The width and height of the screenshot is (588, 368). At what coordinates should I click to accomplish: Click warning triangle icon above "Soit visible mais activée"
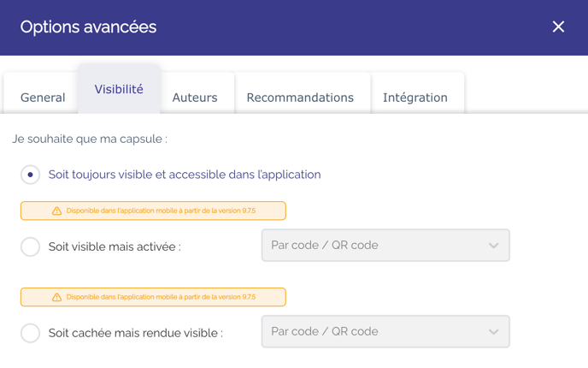pos(56,211)
